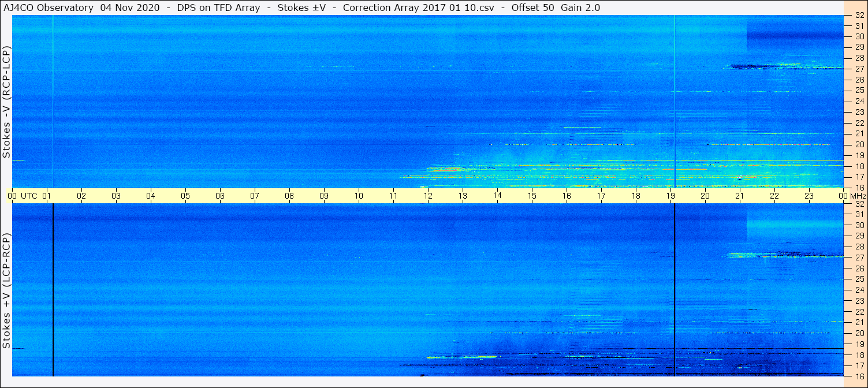Screen dimensions: 868x388
Task: Click the 21 MHz tick of Stokes +V panel
Action: click(x=859, y=322)
